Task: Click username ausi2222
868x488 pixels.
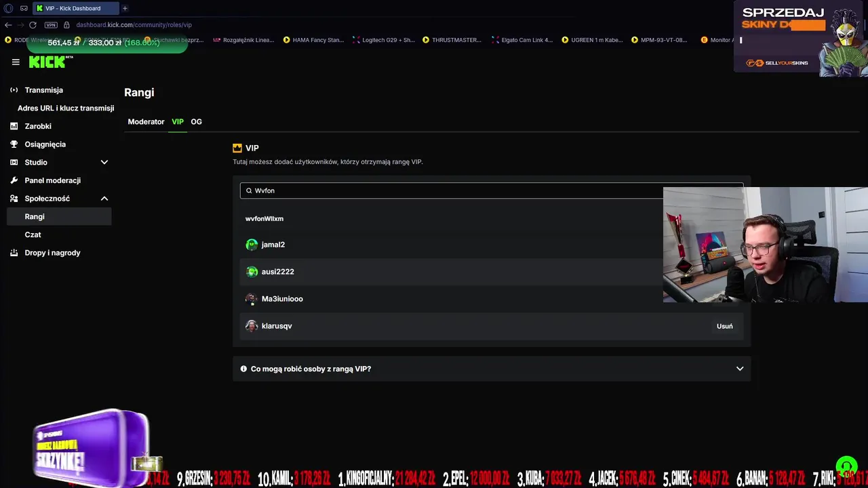Action: click(278, 272)
